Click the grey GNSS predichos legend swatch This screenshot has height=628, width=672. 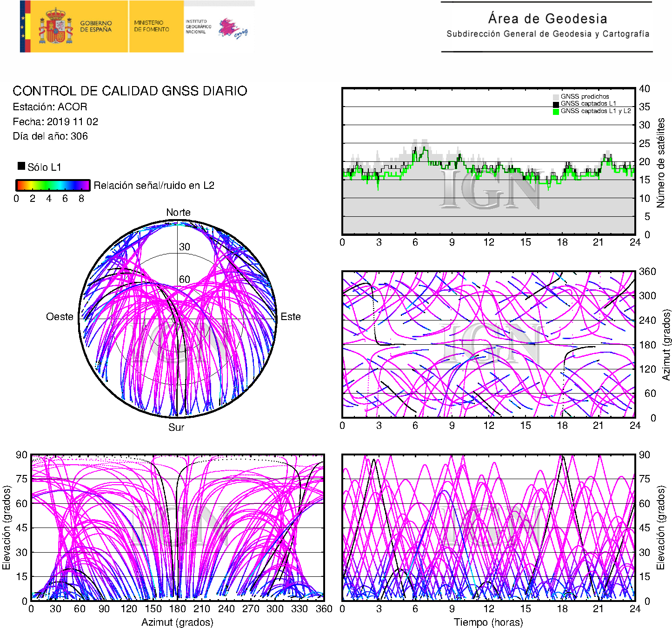pos(556,97)
